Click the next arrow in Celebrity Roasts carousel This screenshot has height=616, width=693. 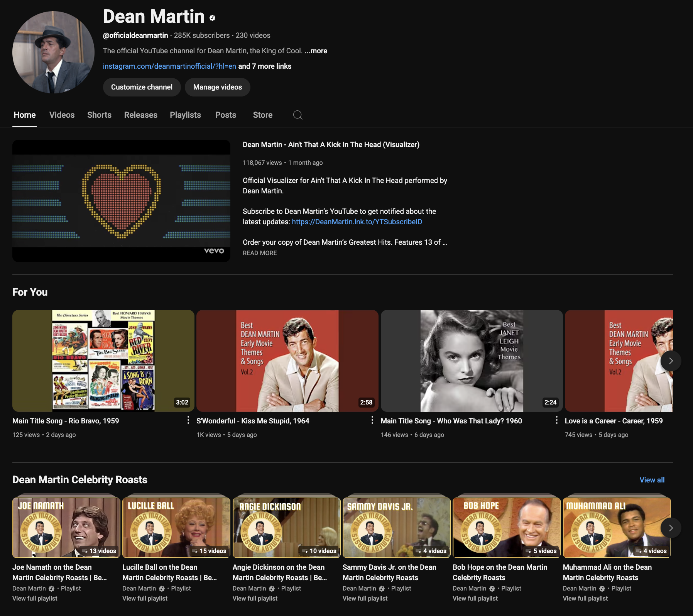coord(671,528)
